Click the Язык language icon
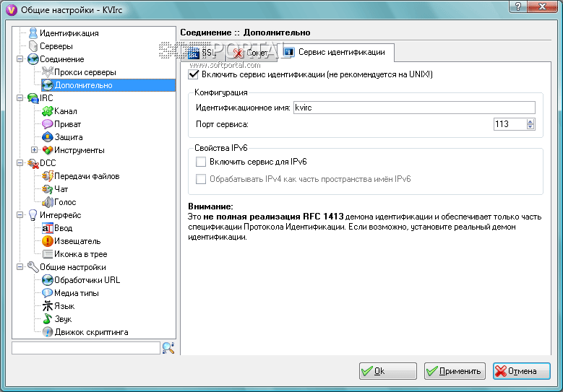The width and height of the screenshot is (563, 392). point(48,306)
